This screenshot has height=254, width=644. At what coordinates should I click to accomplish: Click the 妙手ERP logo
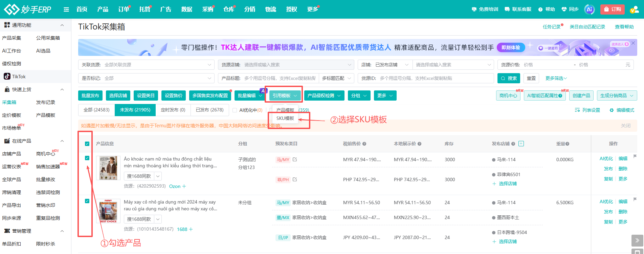coord(27,9)
